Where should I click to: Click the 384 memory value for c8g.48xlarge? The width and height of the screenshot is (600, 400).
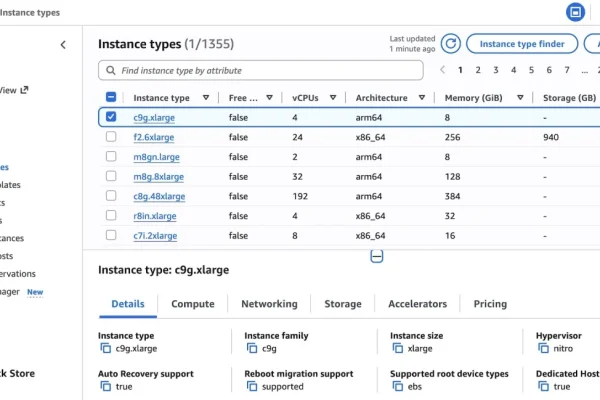452,196
